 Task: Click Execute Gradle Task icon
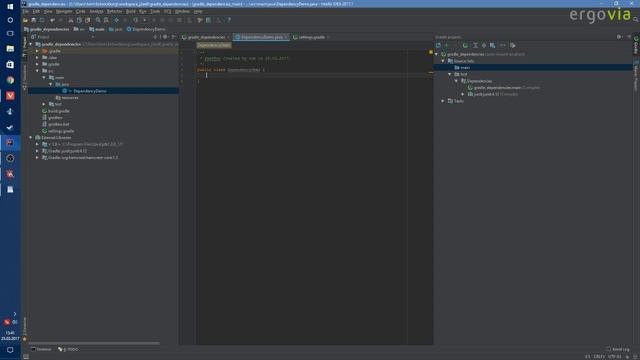coord(465,45)
